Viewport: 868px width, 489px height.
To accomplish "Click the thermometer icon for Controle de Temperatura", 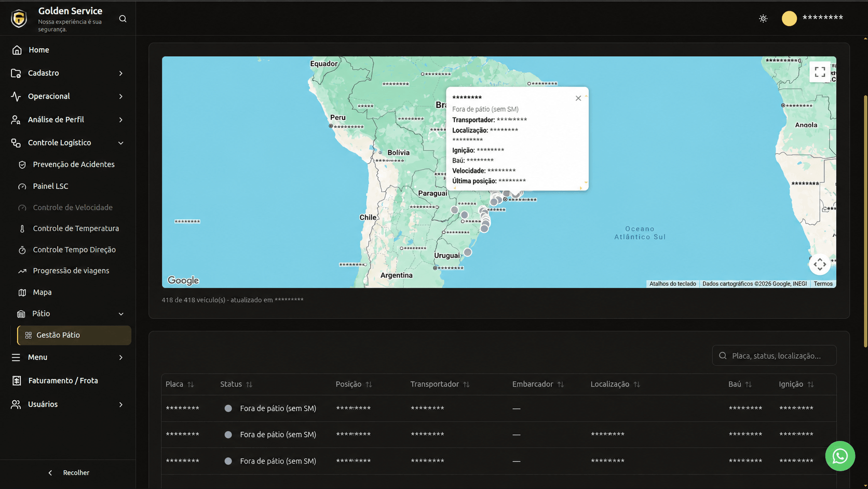I will point(22,229).
